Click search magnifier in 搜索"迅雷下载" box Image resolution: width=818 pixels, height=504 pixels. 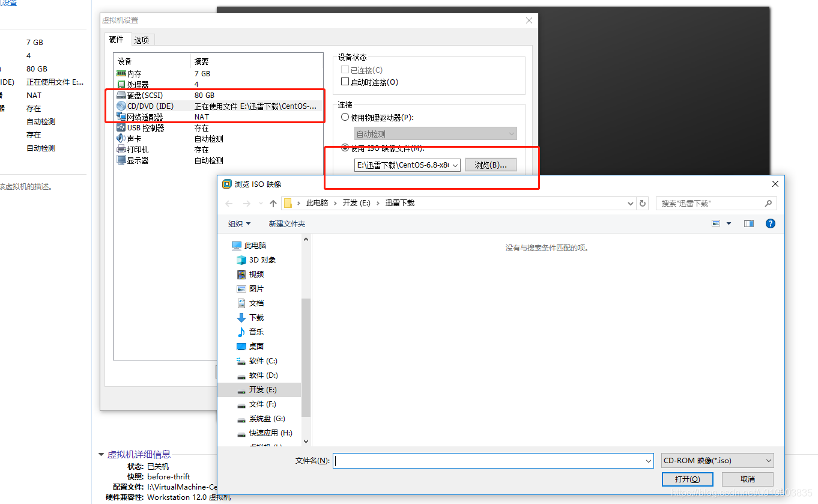[768, 204]
